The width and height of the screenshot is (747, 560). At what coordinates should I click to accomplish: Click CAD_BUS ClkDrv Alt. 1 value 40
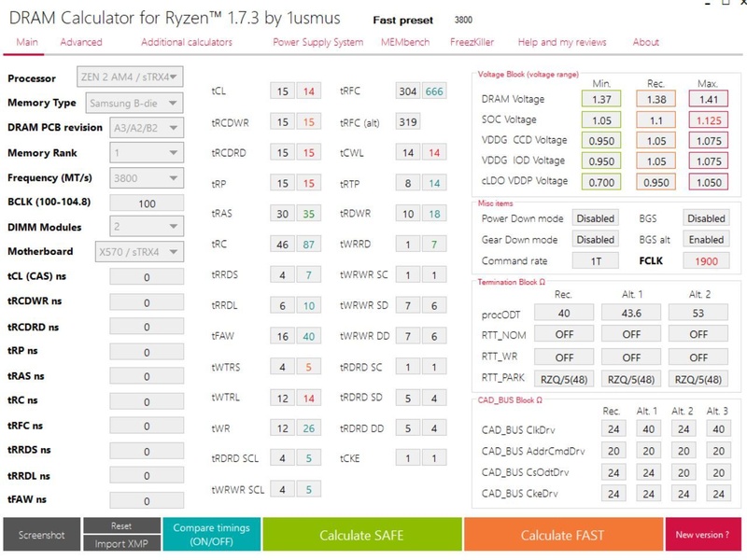point(648,429)
